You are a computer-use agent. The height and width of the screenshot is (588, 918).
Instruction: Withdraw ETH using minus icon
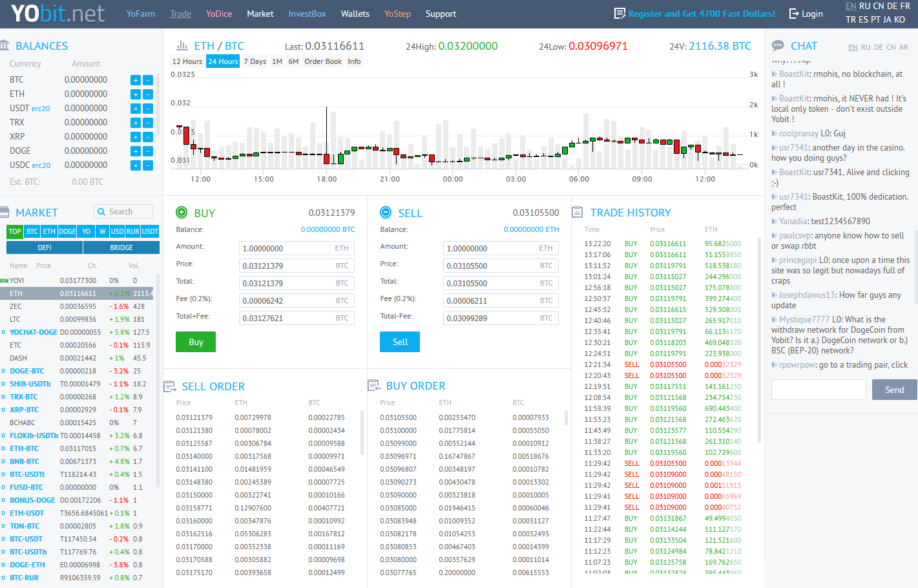tap(148, 94)
